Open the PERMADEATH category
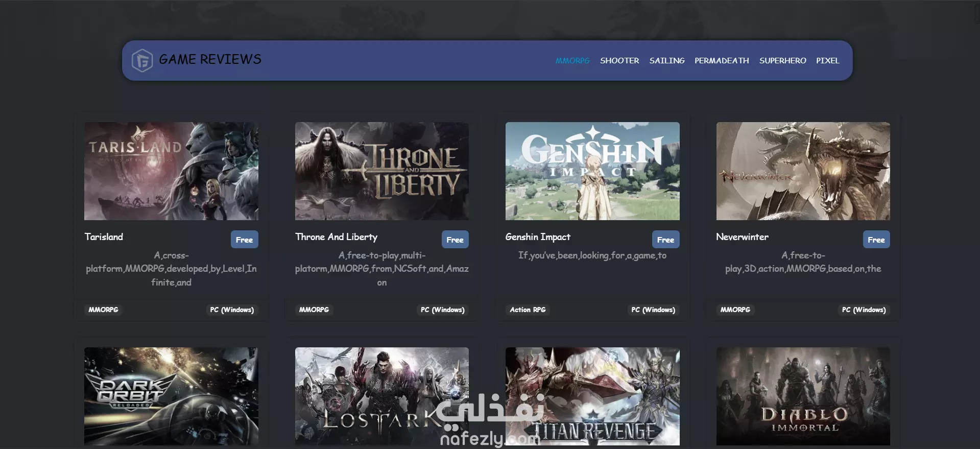The height and width of the screenshot is (449, 980). 722,61
